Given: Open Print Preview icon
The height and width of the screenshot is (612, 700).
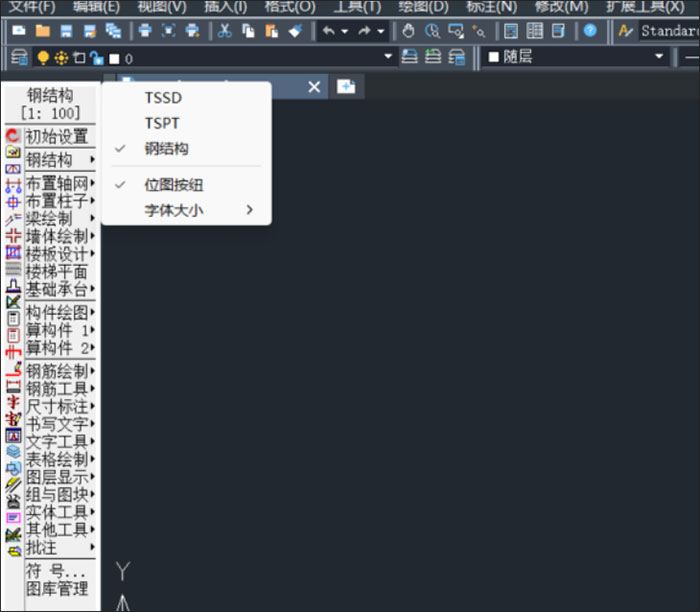Looking at the screenshot, I should coord(168,31).
